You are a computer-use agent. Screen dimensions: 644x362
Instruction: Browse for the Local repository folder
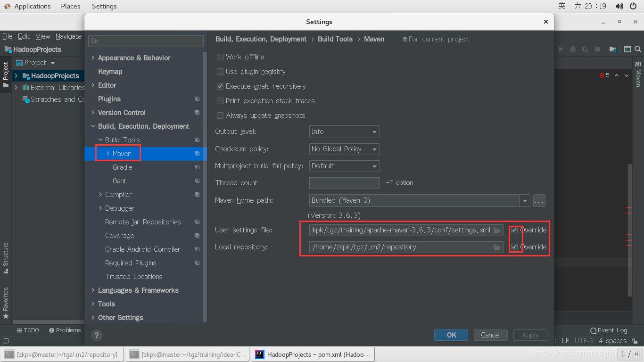click(497, 247)
